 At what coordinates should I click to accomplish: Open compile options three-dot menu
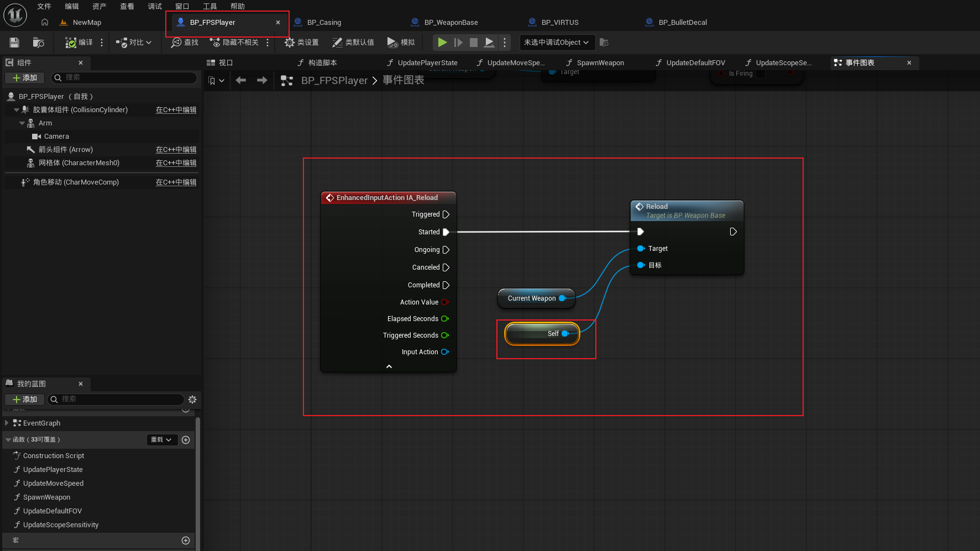(102, 43)
